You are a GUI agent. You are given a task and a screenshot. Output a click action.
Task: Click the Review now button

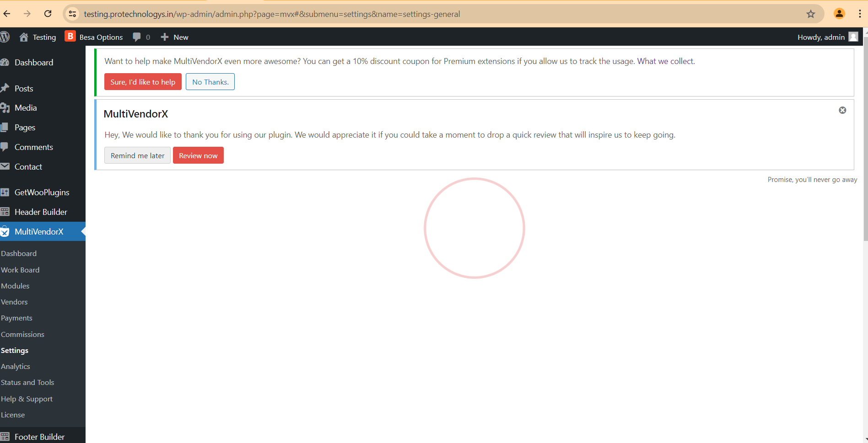[x=198, y=155]
